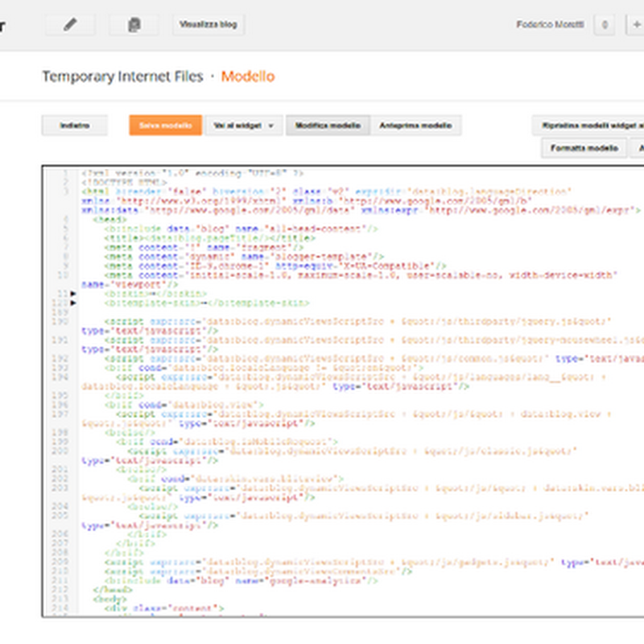644x644 pixels.
Task: Click the DOCTYPE HTML code line
Action: tap(124, 183)
